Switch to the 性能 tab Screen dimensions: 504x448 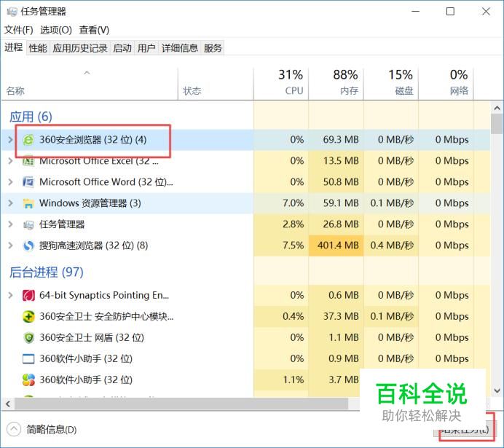[x=38, y=48]
